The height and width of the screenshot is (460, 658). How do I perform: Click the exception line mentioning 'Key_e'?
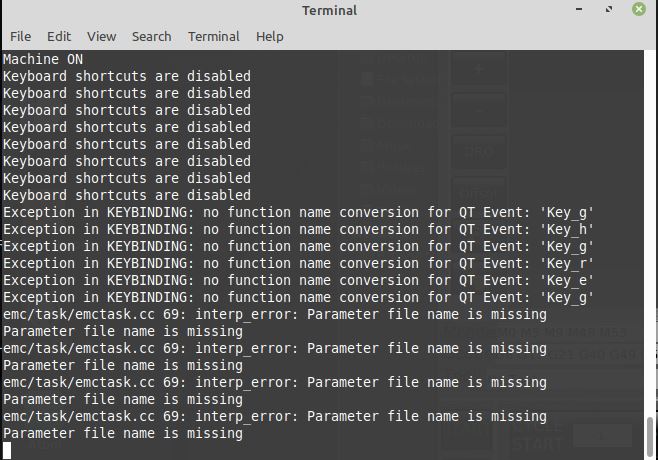tap(298, 280)
